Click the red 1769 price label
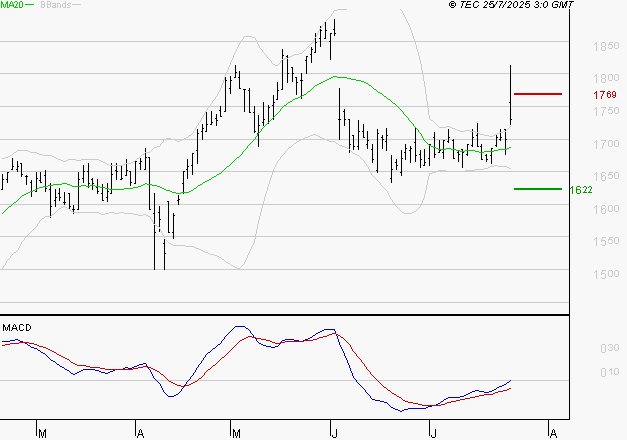This screenshot has height=440, width=627. pyautogui.click(x=577, y=95)
